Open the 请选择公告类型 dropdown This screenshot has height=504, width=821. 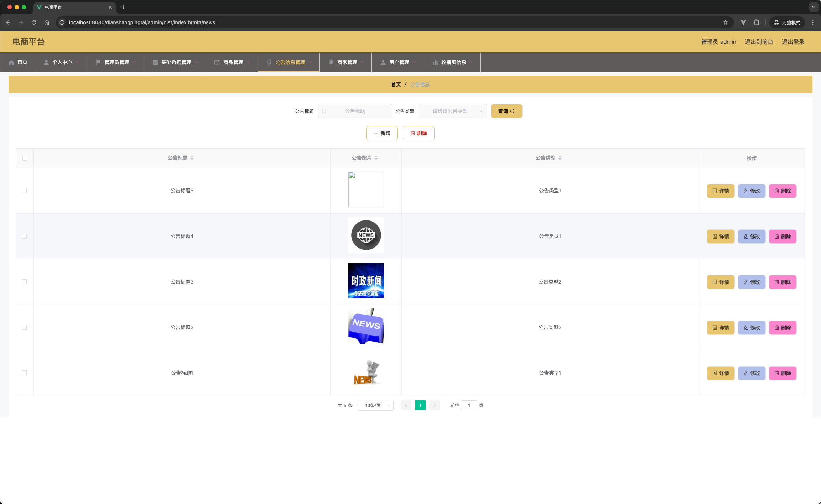pos(453,111)
